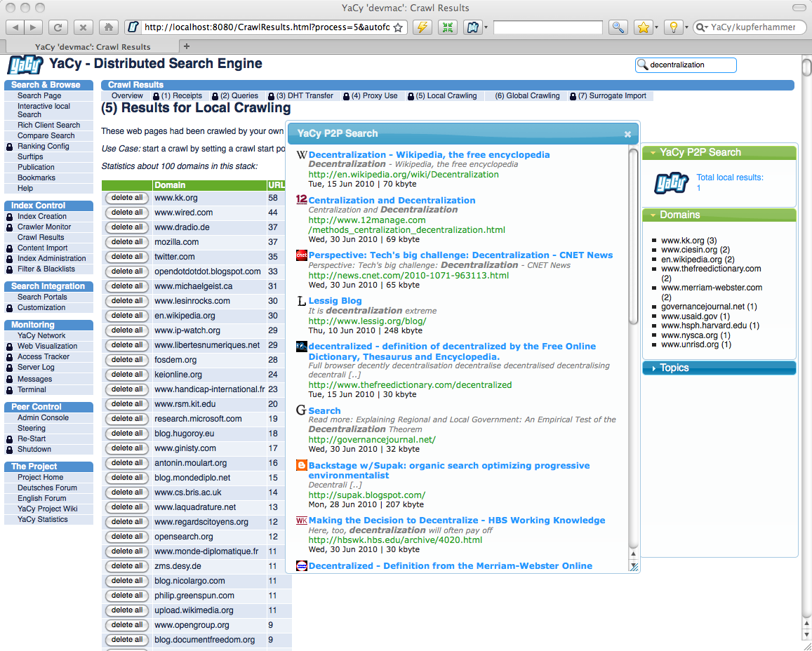Click the magnifying glass find button
This screenshot has height=651, width=812.
coord(618,27)
